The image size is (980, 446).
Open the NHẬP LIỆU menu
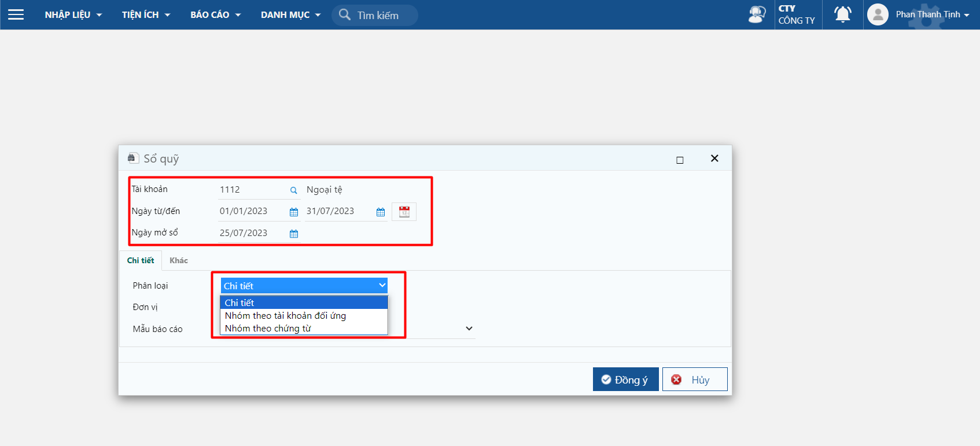(x=73, y=15)
